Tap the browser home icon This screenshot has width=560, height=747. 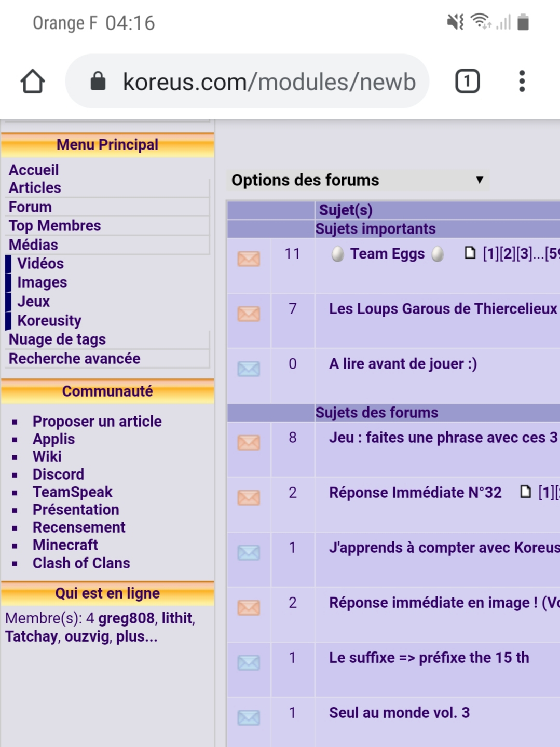pyautogui.click(x=32, y=82)
